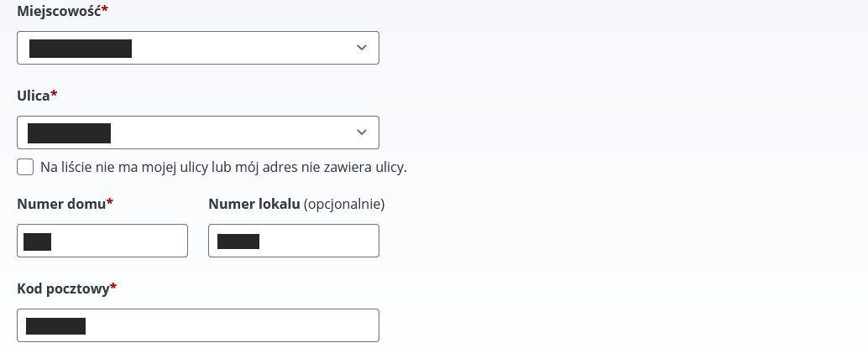Click the Numer lokalu label
The image size is (868, 348).
click(254, 204)
